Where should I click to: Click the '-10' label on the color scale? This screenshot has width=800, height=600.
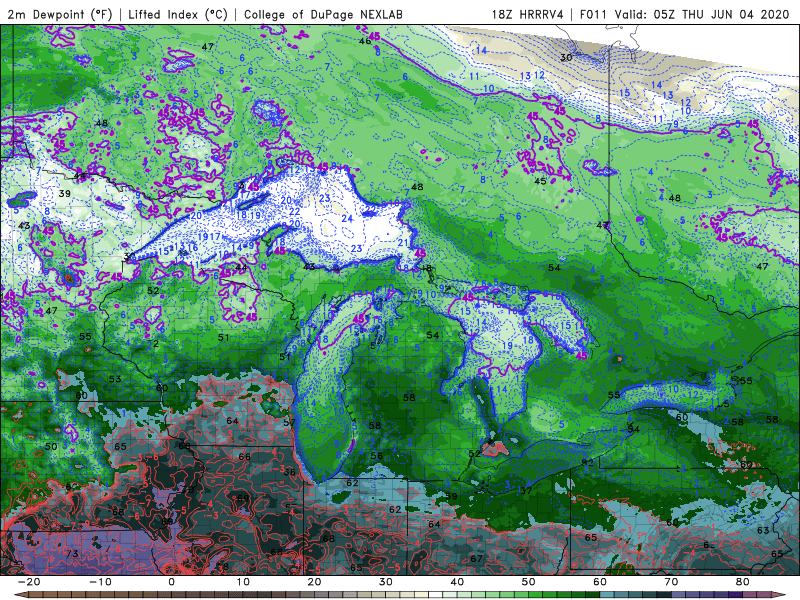100,582
